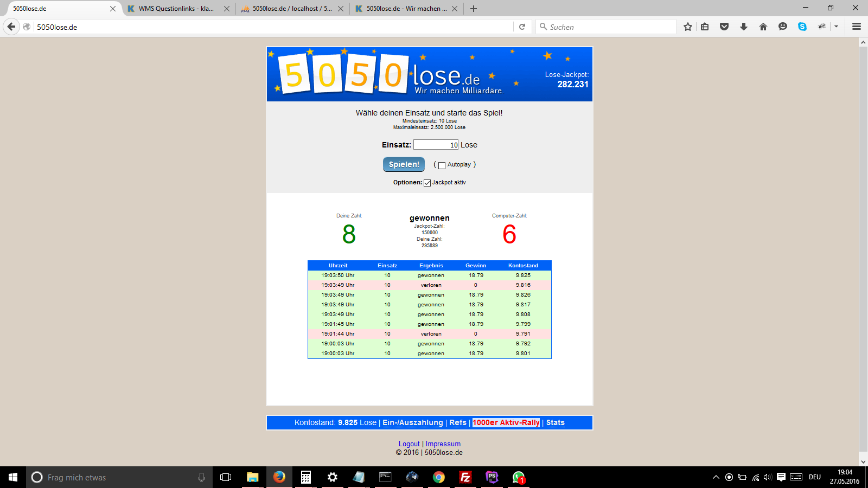Go to the Firefox home page icon
Viewport: 868px width, 488px height.
[x=763, y=27]
